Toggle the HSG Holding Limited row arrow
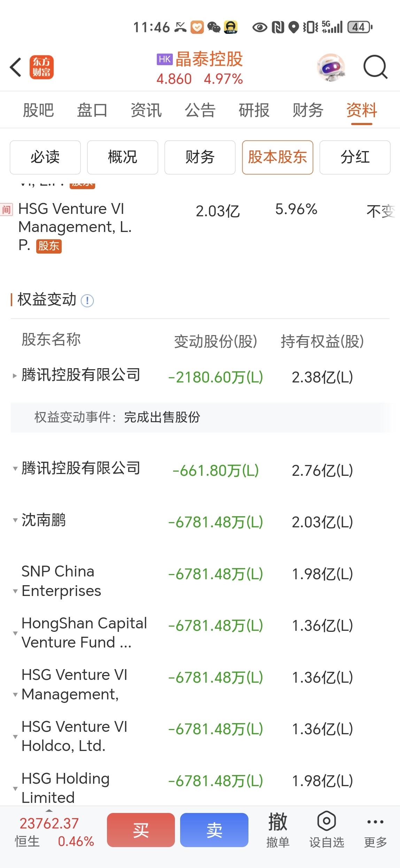 (15, 788)
